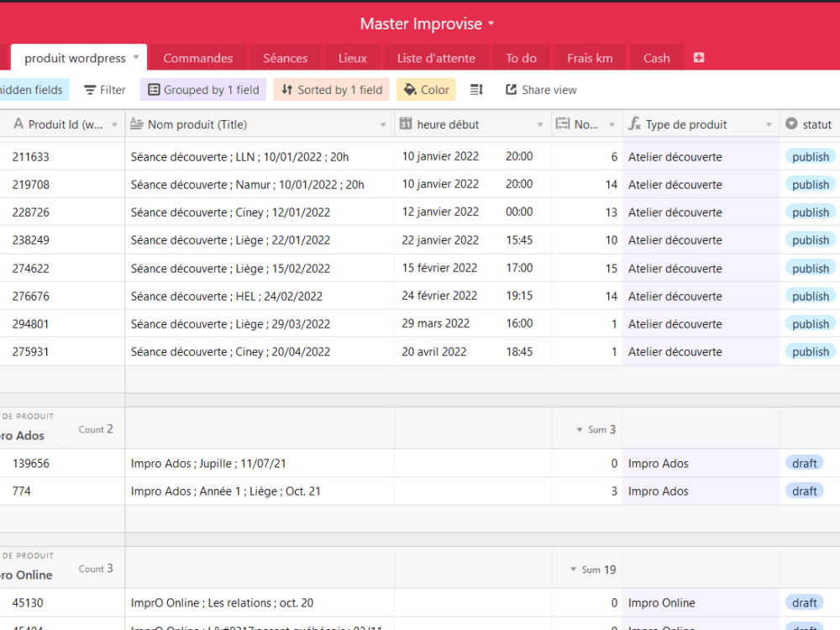840x630 pixels.
Task: Open the Frais km tab
Action: point(590,59)
